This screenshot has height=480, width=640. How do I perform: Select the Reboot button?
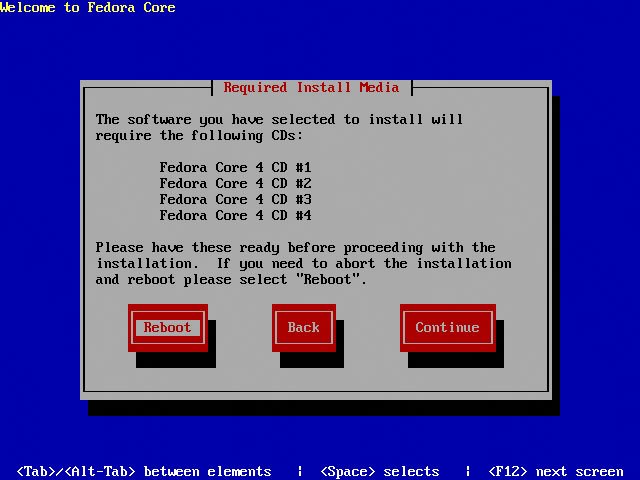[x=168, y=328]
